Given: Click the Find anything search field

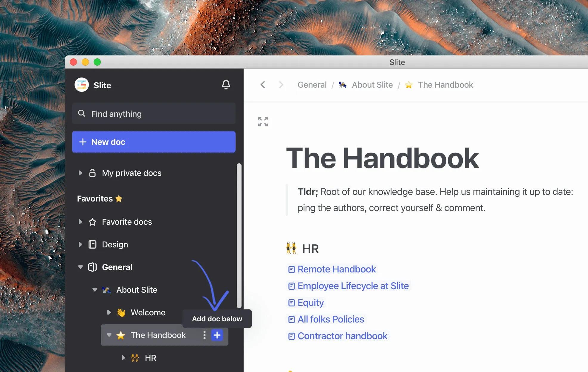Looking at the screenshot, I should tap(154, 114).
